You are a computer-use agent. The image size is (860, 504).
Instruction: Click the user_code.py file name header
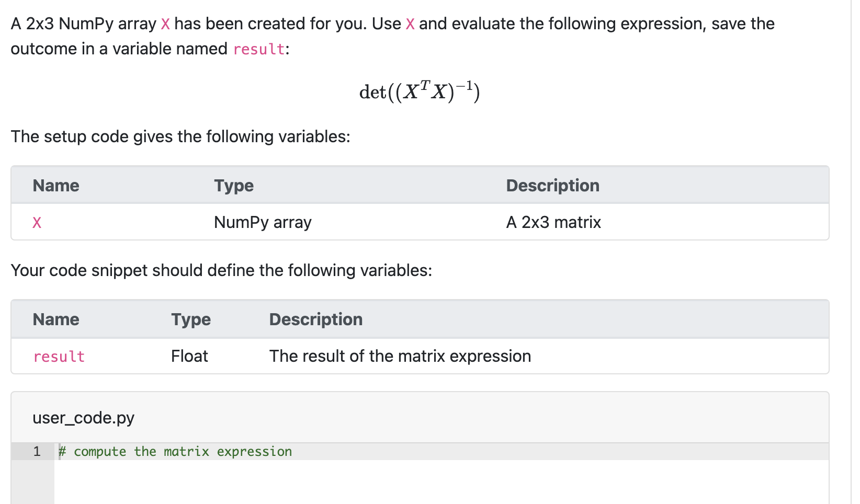83,417
